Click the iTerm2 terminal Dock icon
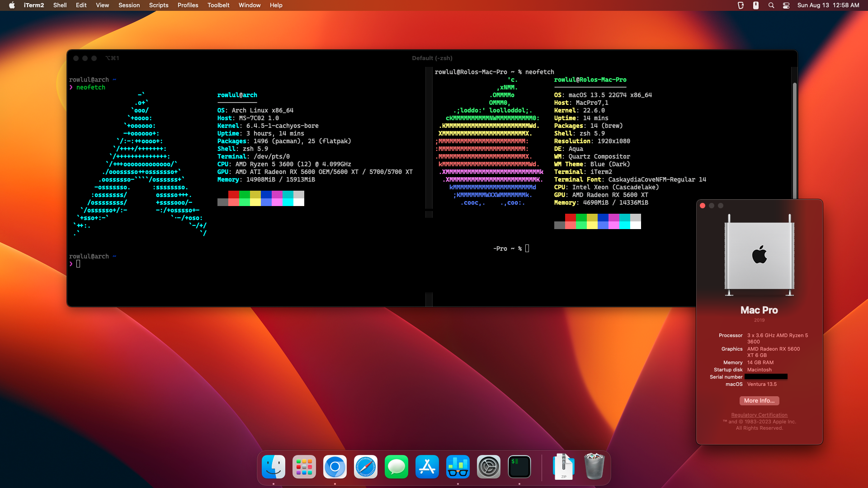The image size is (868, 488). pyautogui.click(x=519, y=467)
